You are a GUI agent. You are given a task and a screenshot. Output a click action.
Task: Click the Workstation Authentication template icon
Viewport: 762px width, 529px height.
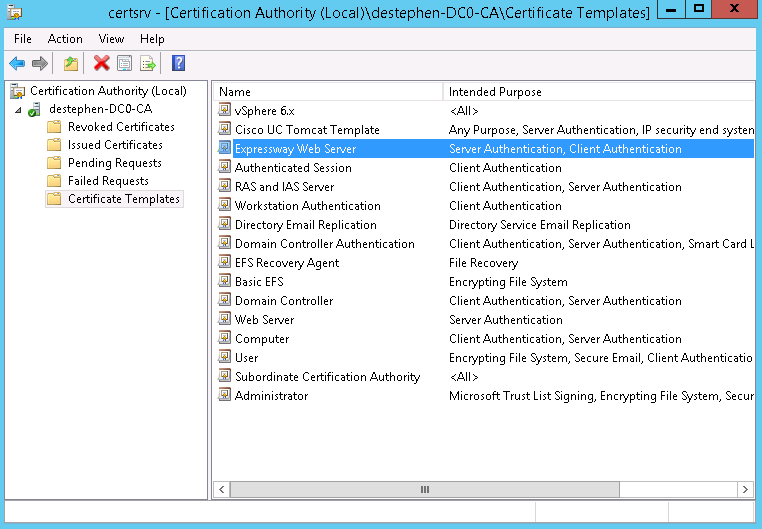point(224,205)
